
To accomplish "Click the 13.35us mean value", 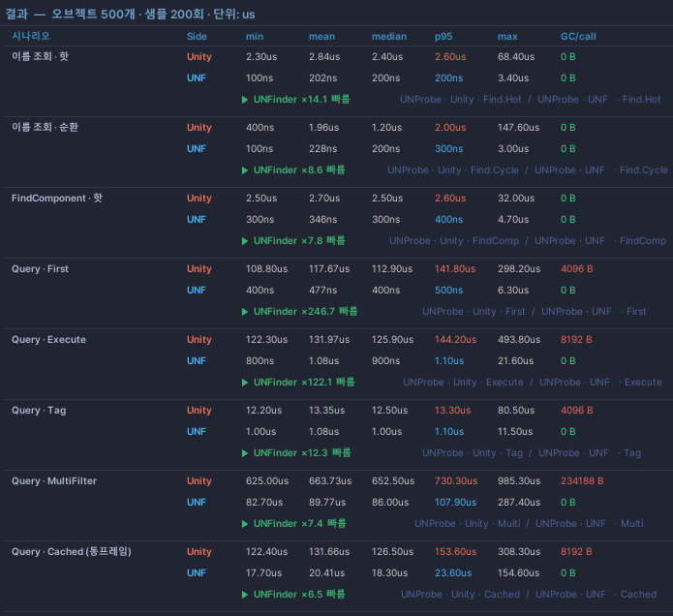I will pyautogui.click(x=326, y=411).
